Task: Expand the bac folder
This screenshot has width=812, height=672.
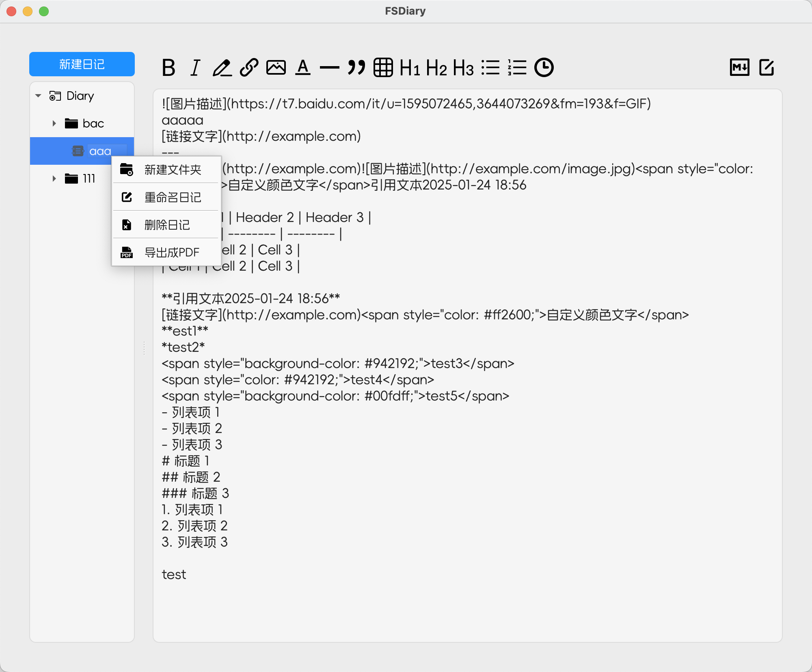Action: pos(54,123)
